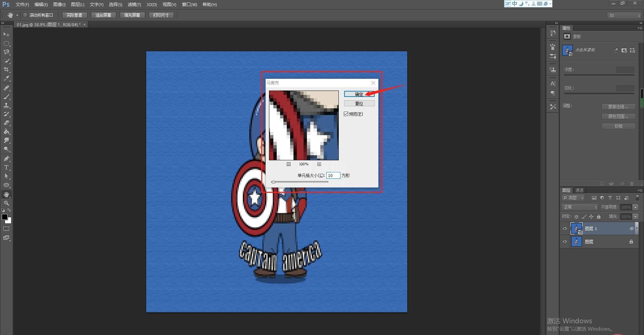Select the Elliptical Marquee tool
Viewport: 644px width, 335px height.
[6, 44]
